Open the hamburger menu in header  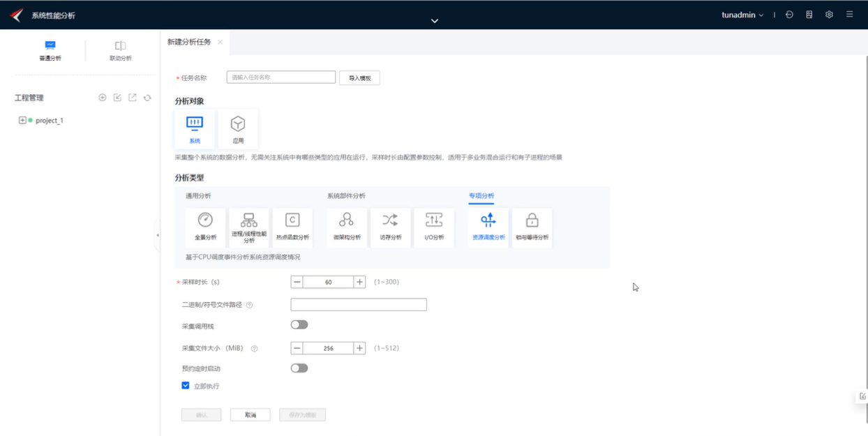pyautogui.click(x=849, y=15)
